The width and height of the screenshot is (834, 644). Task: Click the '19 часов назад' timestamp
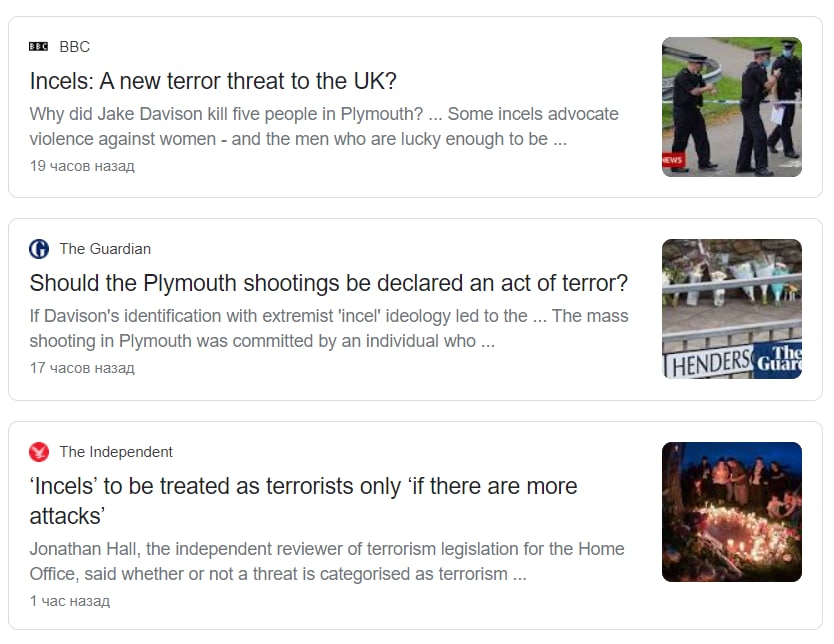click(x=82, y=166)
